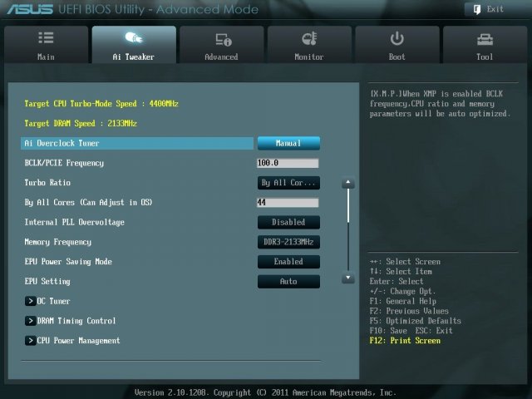
Task: Select the BCLK/PCIE Frequency input field
Action: (x=288, y=163)
